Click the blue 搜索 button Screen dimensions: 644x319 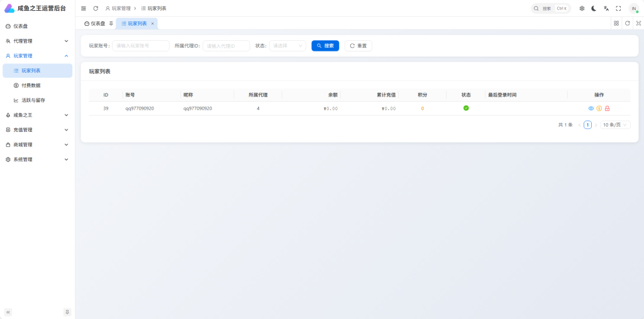pyautogui.click(x=325, y=45)
